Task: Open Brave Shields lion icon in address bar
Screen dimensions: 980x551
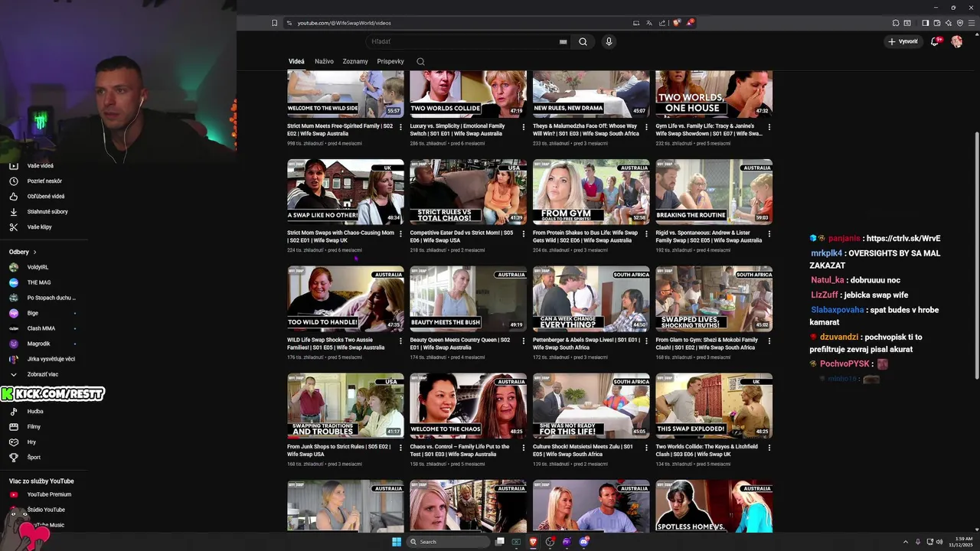Action: (676, 23)
